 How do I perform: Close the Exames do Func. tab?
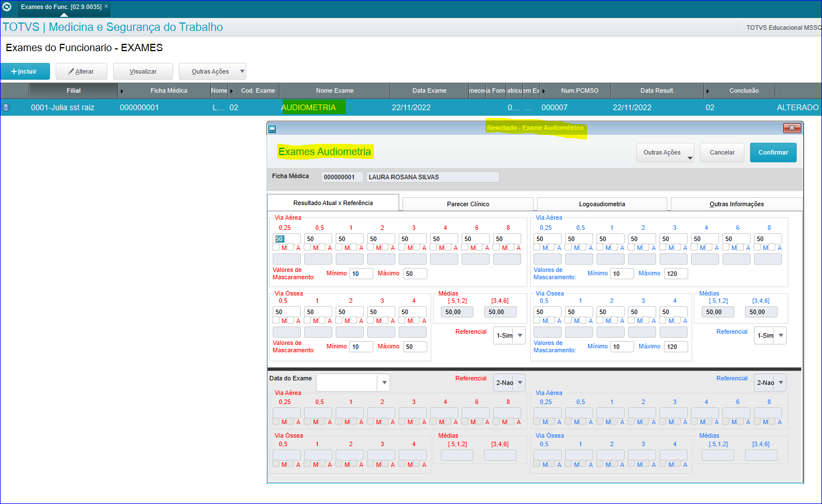point(106,7)
